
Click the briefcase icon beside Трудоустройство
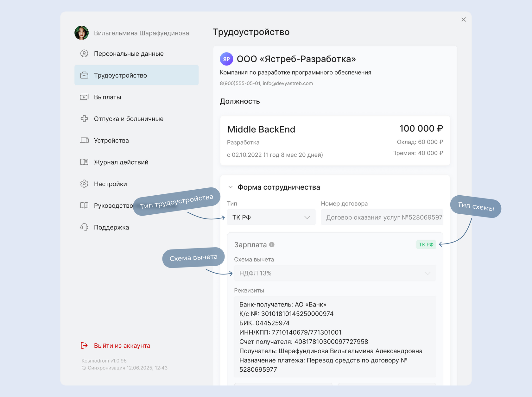[x=84, y=75]
